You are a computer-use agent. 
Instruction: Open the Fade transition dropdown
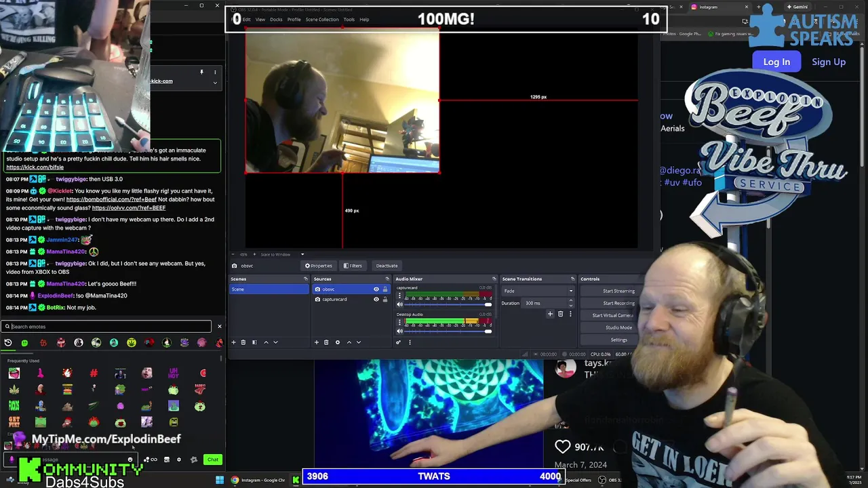tap(537, 291)
